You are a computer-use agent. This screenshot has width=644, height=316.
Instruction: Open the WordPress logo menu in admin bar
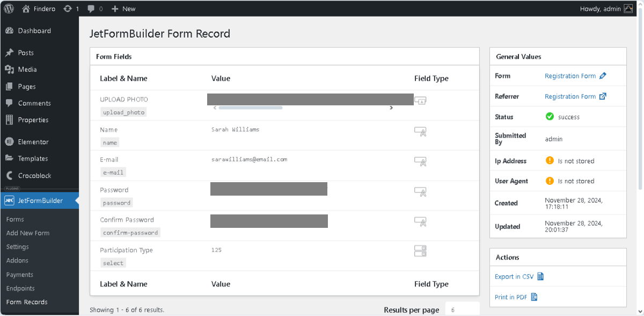click(9, 9)
